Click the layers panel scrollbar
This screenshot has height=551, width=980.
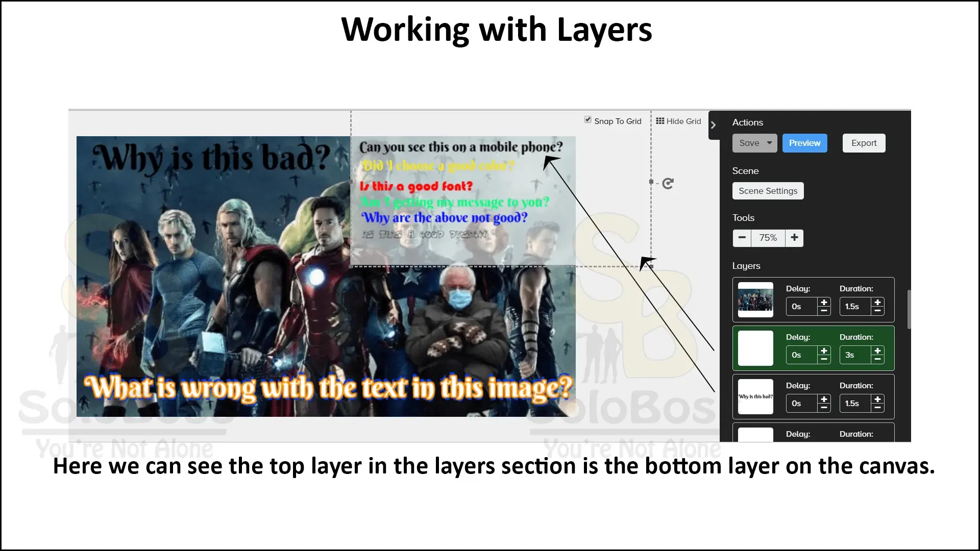coord(909,309)
